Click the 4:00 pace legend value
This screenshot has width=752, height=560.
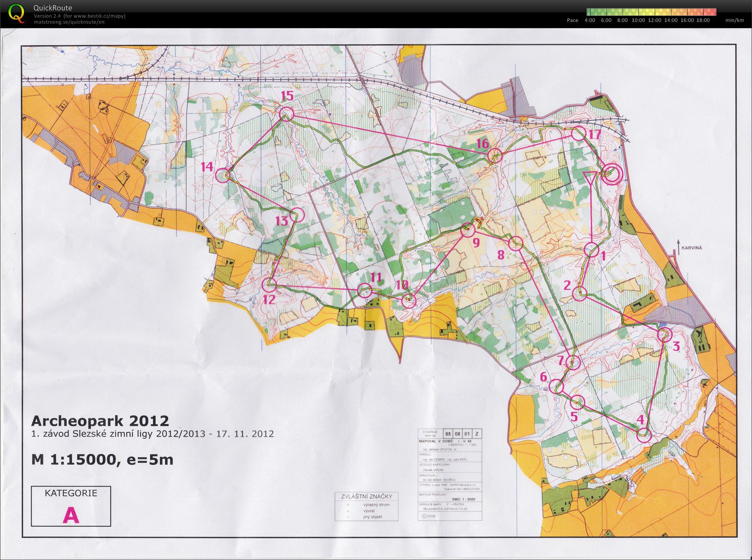coord(590,20)
